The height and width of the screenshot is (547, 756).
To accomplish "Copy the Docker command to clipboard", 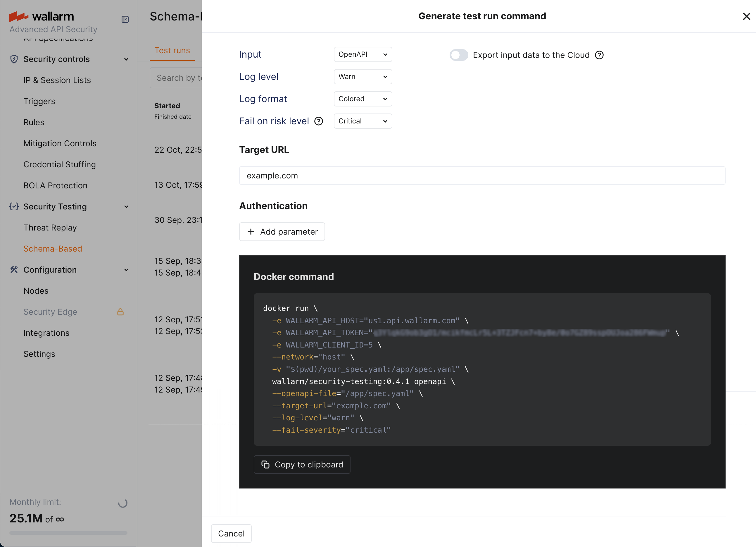I will [302, 464].
